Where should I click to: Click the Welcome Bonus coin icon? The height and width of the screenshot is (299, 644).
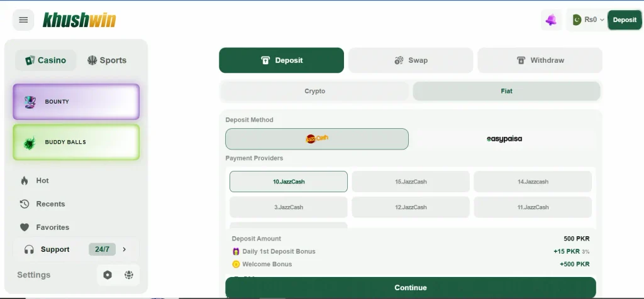point(236,264)
